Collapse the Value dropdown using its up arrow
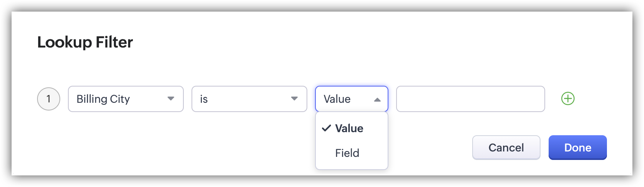Screen dimensions: 644x187 pyautogui.click(x=377, y=100)
